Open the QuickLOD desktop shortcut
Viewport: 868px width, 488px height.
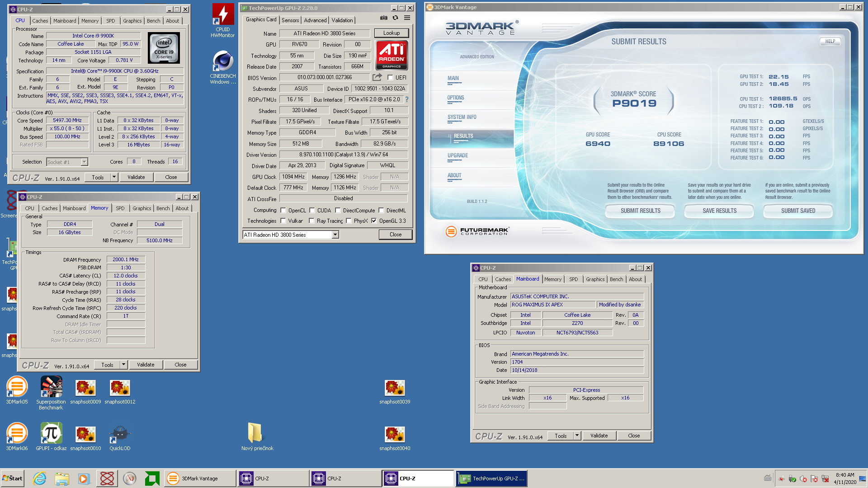120,438
